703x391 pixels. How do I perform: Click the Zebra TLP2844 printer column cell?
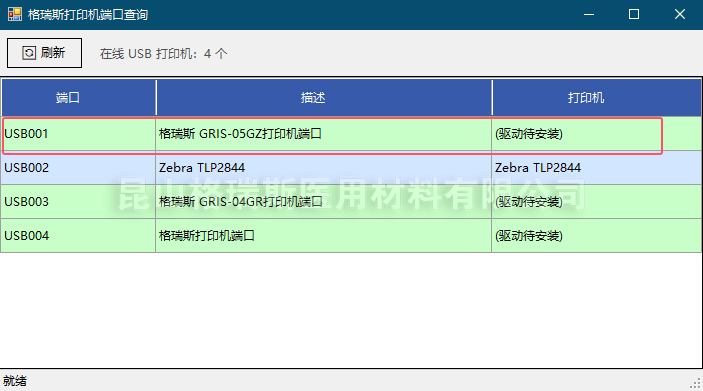click(597, 168)
